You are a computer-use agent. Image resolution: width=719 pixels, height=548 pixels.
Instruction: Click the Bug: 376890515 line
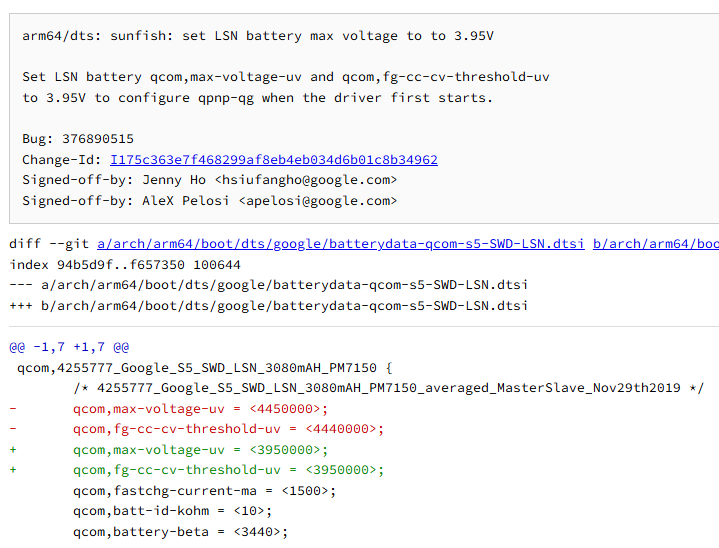coord(78,139)
